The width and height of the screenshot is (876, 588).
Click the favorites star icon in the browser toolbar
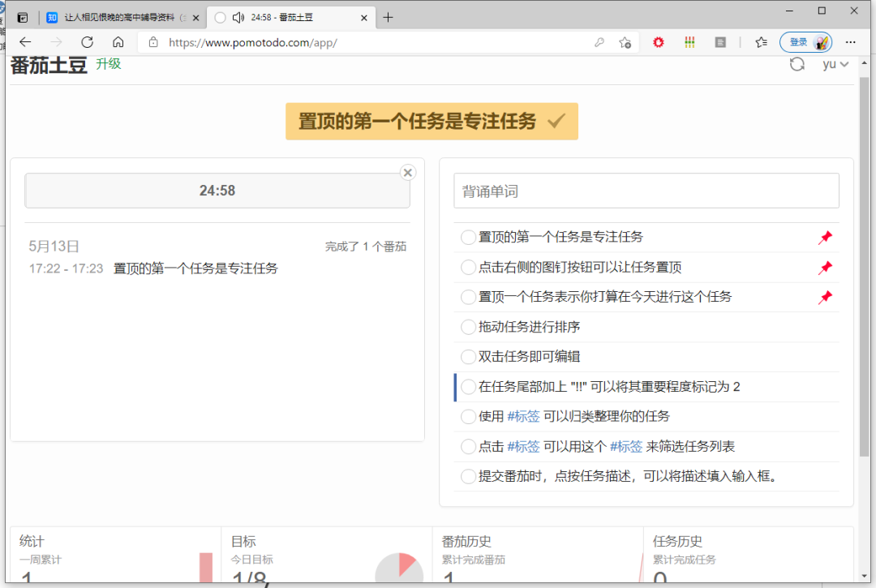coord(761,41)
